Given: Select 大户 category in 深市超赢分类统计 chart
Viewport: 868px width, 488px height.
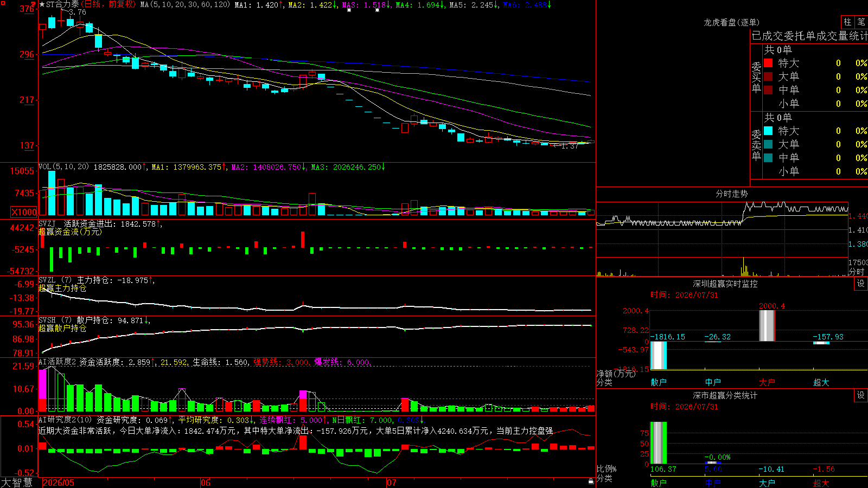Looking at the screenshot, I should coord(767,483).
